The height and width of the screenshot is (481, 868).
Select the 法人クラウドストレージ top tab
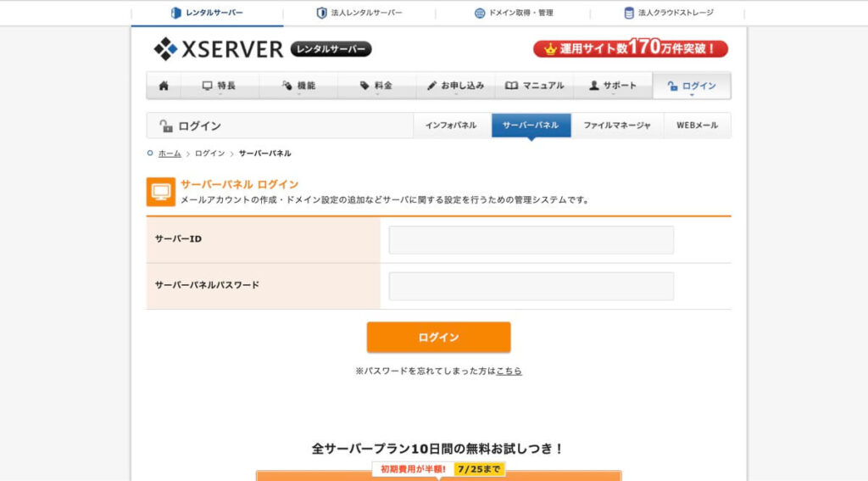668,13
